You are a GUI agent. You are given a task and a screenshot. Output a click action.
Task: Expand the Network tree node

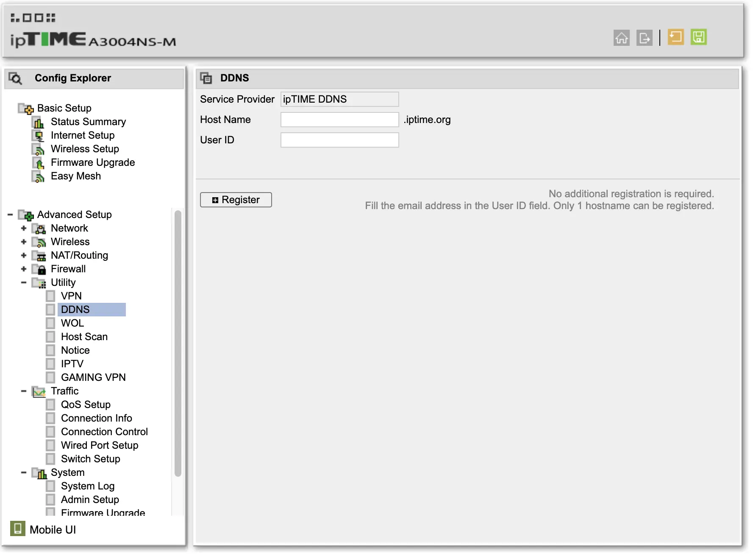pos(24,228)
